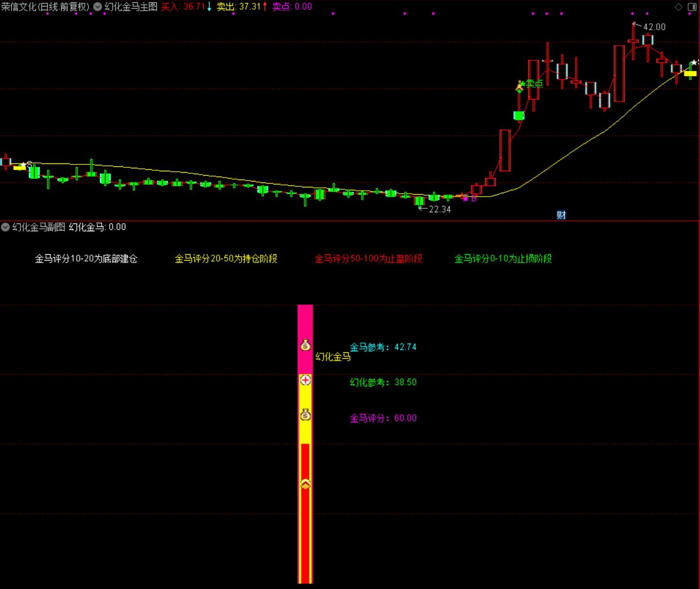Click the 卖点: 0.00 value
Viewport: 700px width, 589px height.
click(292, 7)
